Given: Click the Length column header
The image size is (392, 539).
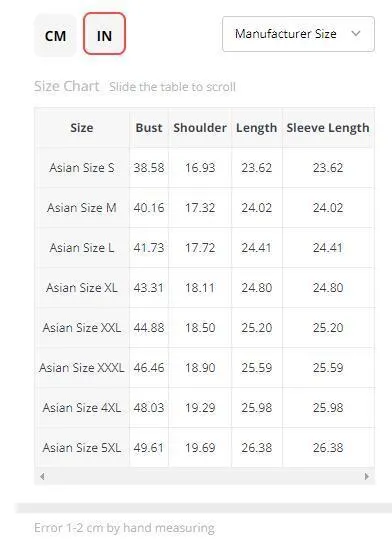Looking at the screenshot, I should pos(257,128).
